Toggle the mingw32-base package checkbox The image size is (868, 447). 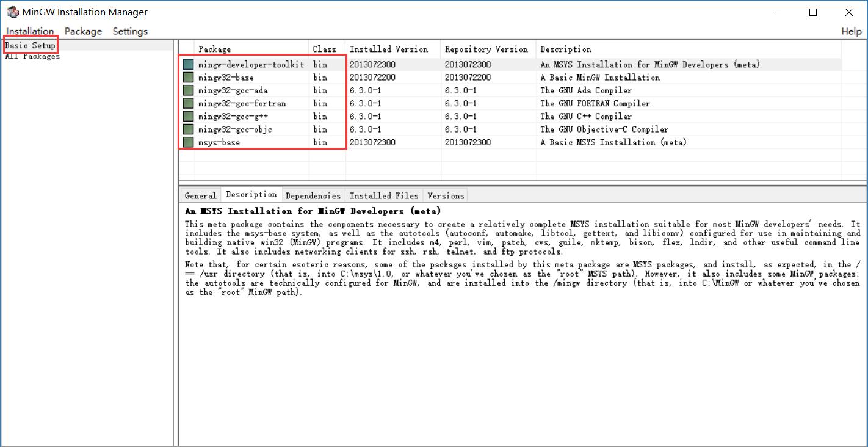pos(188,78)
